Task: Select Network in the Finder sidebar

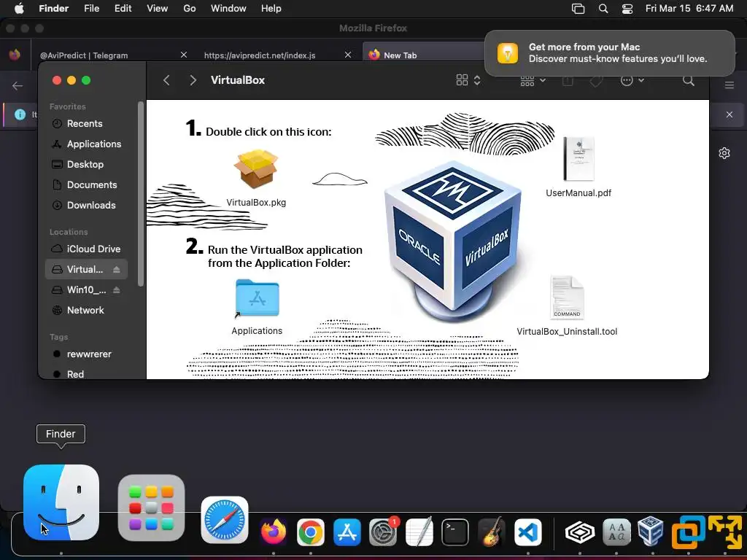Action: 86,311
